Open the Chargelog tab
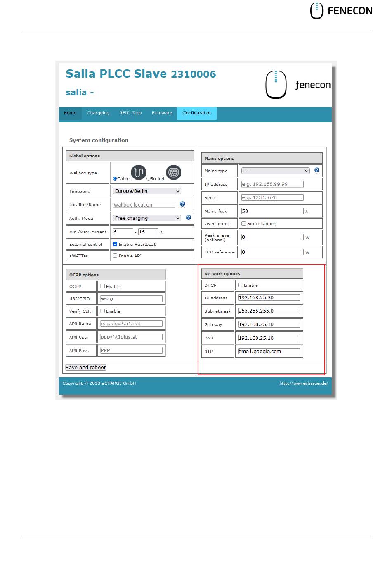The width and height of the screenshot is (392, 561). (x=98, y=113)
